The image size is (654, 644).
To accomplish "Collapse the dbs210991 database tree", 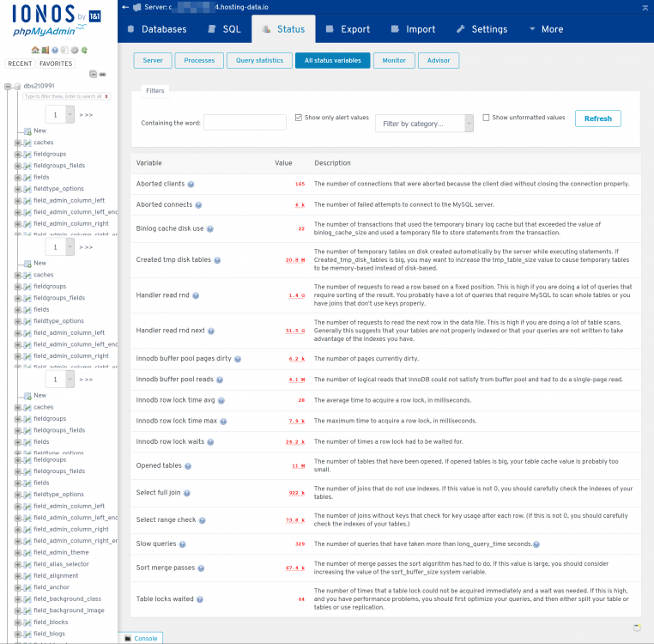I will (x=8, y=86).
